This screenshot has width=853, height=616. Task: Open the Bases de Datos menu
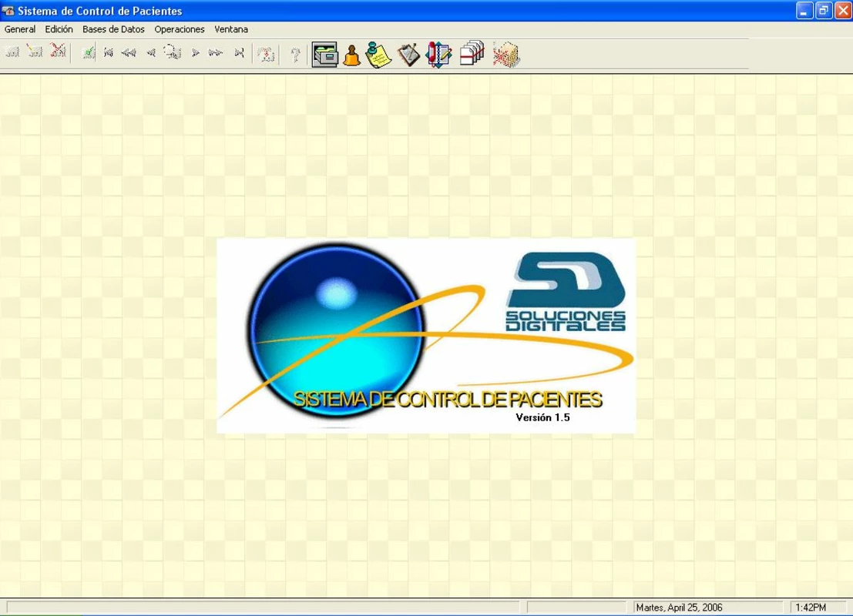[113, 29]
